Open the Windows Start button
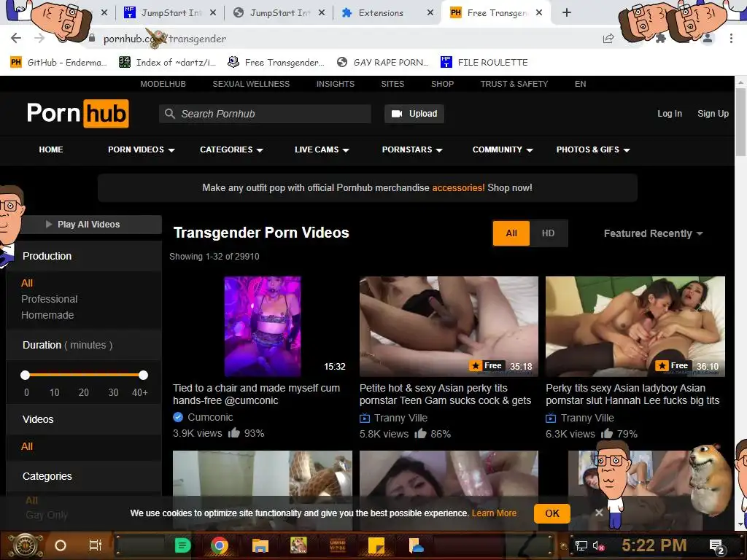 (x=26, y=545)
